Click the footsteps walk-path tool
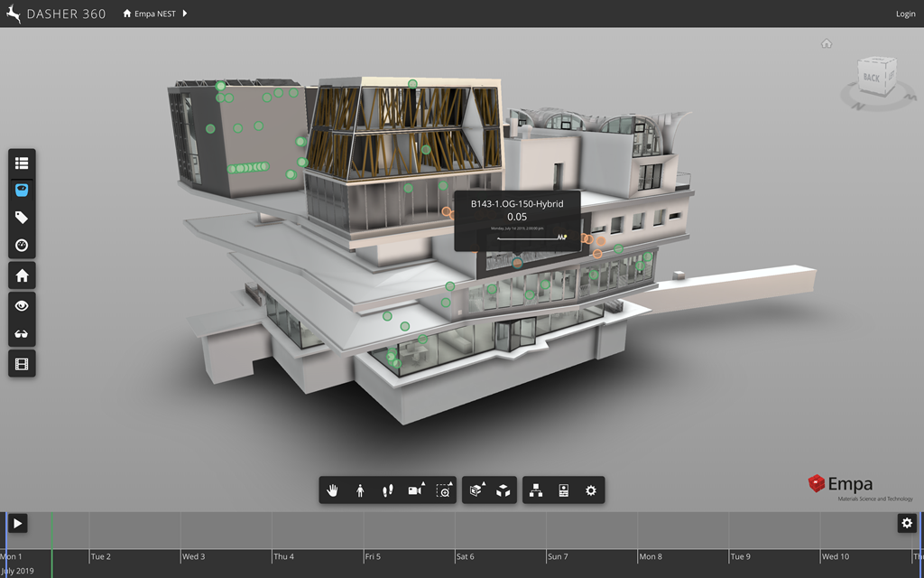This screenshot has height=578, width=924. (x=387, y=490)
